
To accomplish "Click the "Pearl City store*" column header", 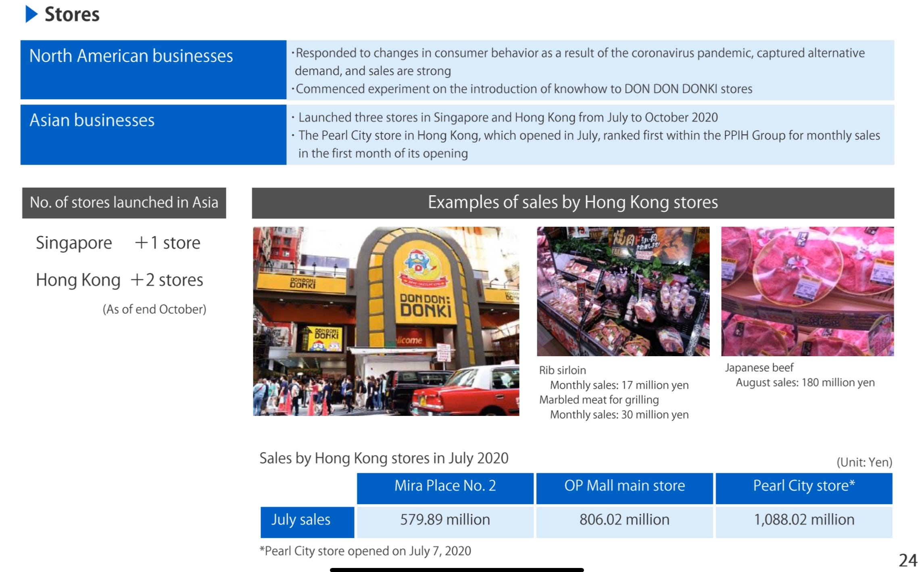I will pos(804,488).
